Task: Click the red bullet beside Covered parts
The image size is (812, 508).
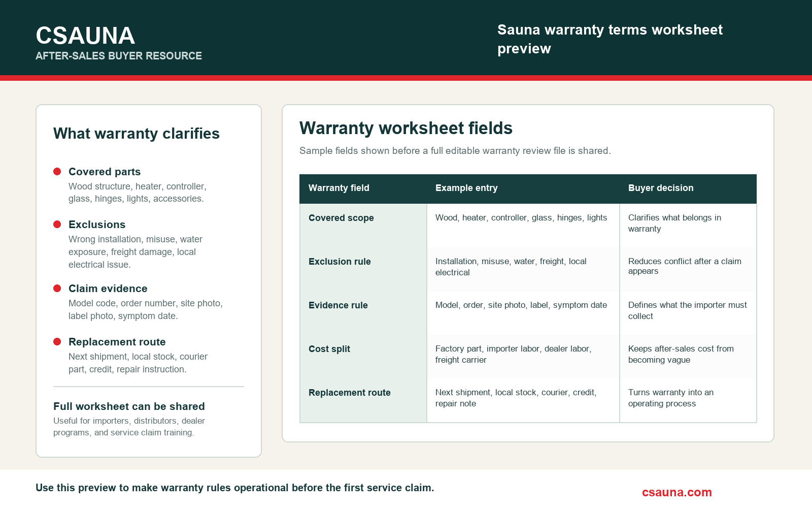Action: [x=57, y=172]
